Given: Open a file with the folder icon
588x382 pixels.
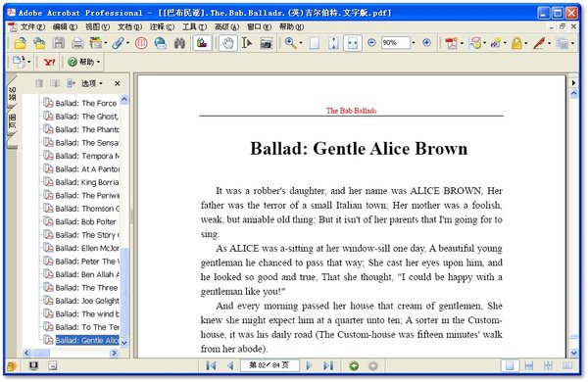Looking at the screenshot, I should point(21,43).
